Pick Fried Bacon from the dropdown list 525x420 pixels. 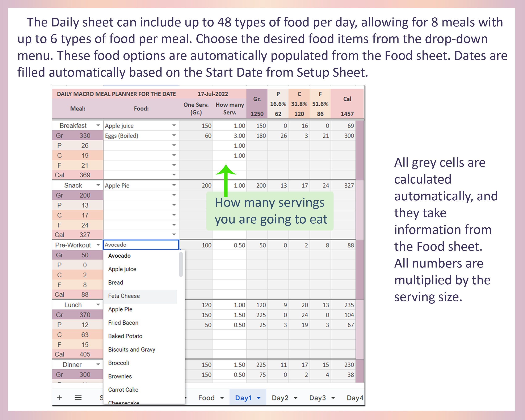coord(140,323)
